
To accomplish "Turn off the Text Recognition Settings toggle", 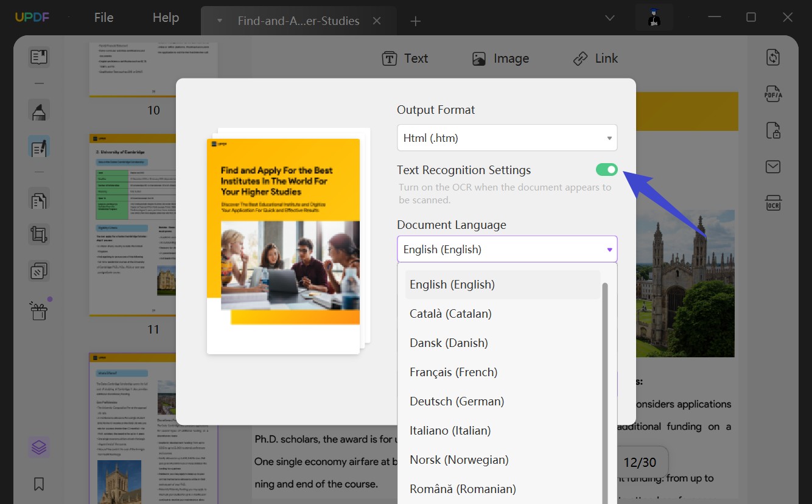I will coord(607,170).
